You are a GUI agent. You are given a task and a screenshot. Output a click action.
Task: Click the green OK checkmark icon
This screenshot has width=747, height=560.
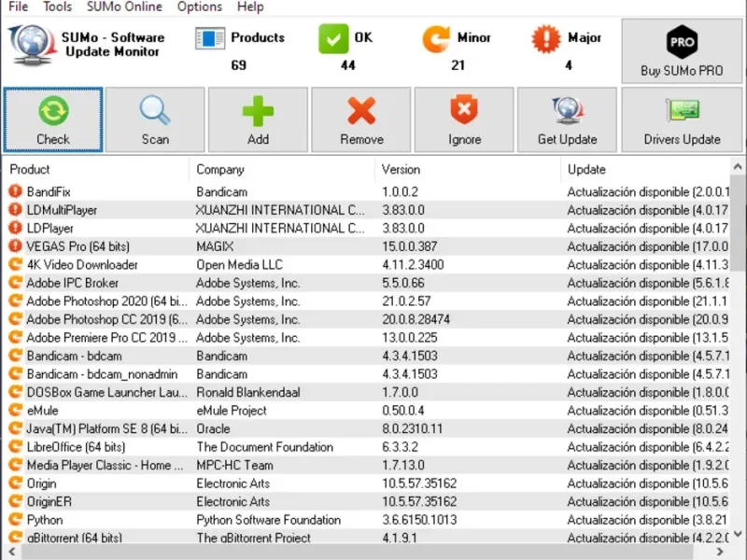(x=333, y=38)
